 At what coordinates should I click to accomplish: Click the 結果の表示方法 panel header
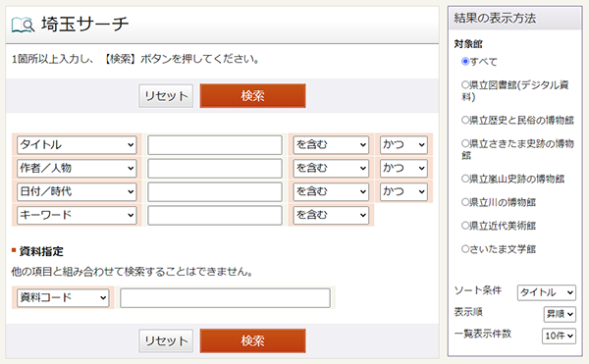click(x=515, y=18)
